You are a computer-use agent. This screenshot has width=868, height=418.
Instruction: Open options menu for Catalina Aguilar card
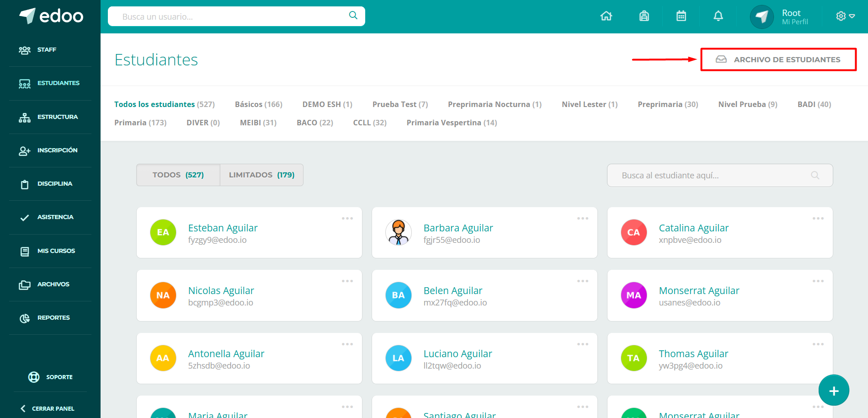pyautogui.click(x=818, y=218)
